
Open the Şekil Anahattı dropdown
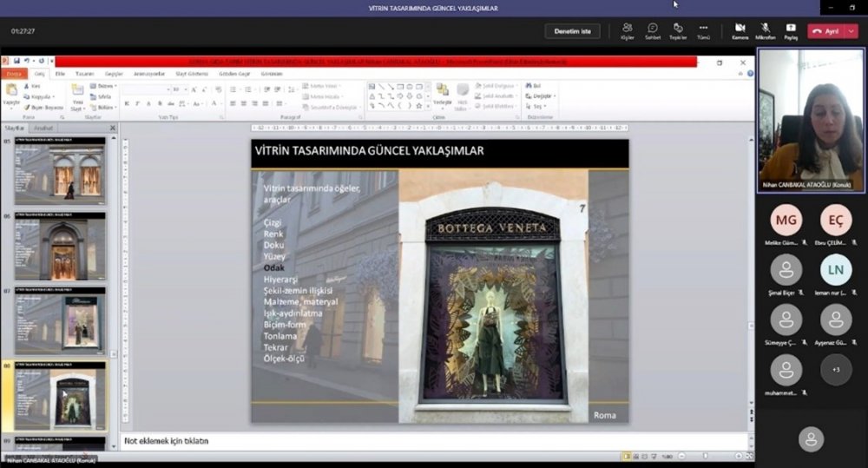coord(496,96)
